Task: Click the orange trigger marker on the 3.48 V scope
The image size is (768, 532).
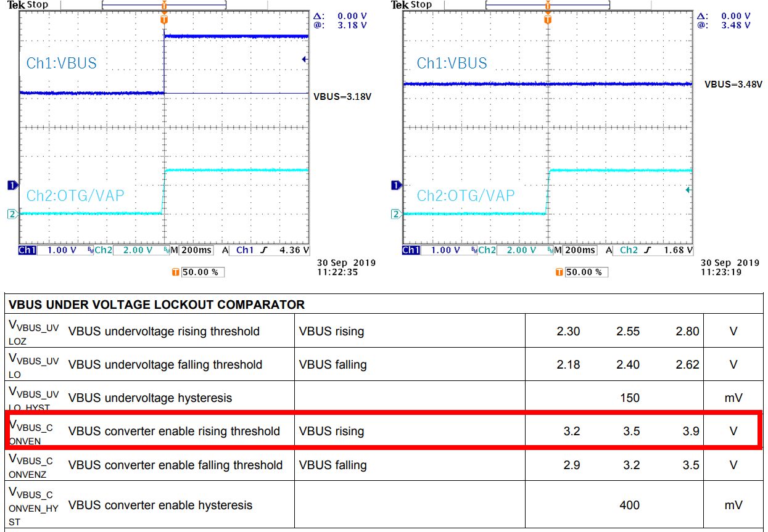Action: coord(547,20)
